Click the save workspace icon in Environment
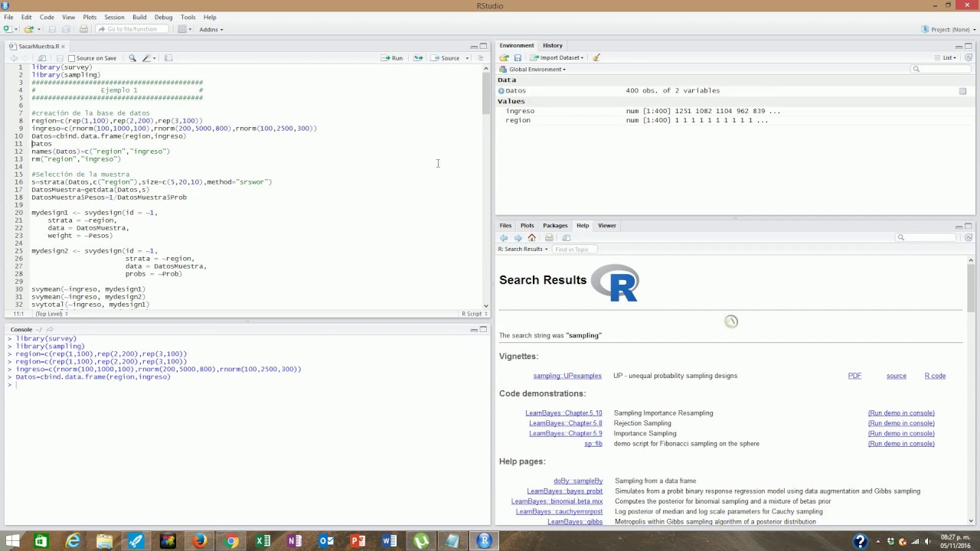 pyautogui.click(x=518, y=58)
